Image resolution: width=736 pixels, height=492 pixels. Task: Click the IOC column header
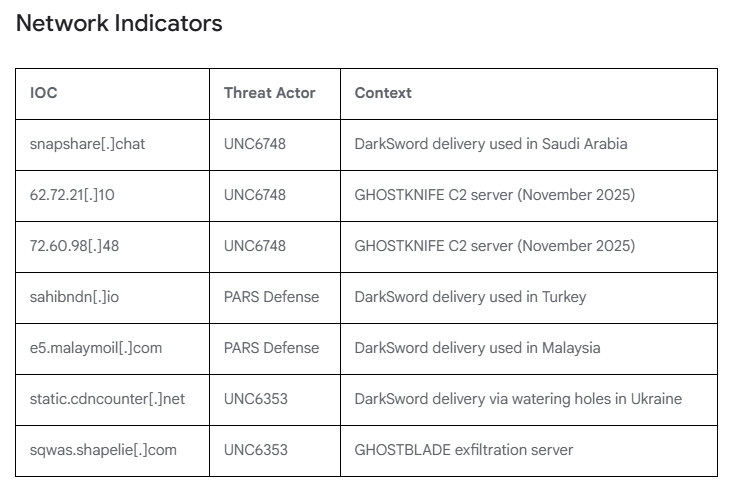click(x=44, y=93)
